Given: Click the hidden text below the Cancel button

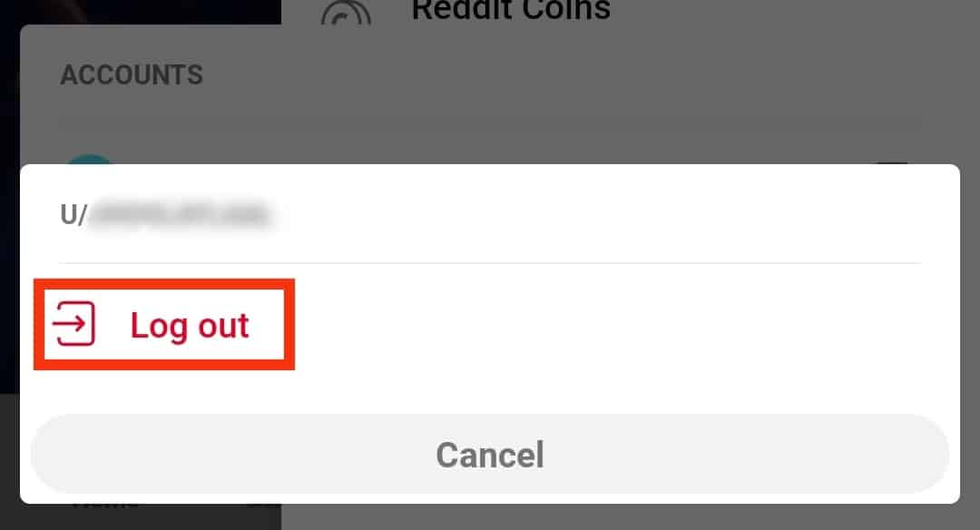Looking at the screenshot, I should tap(104, 505).
